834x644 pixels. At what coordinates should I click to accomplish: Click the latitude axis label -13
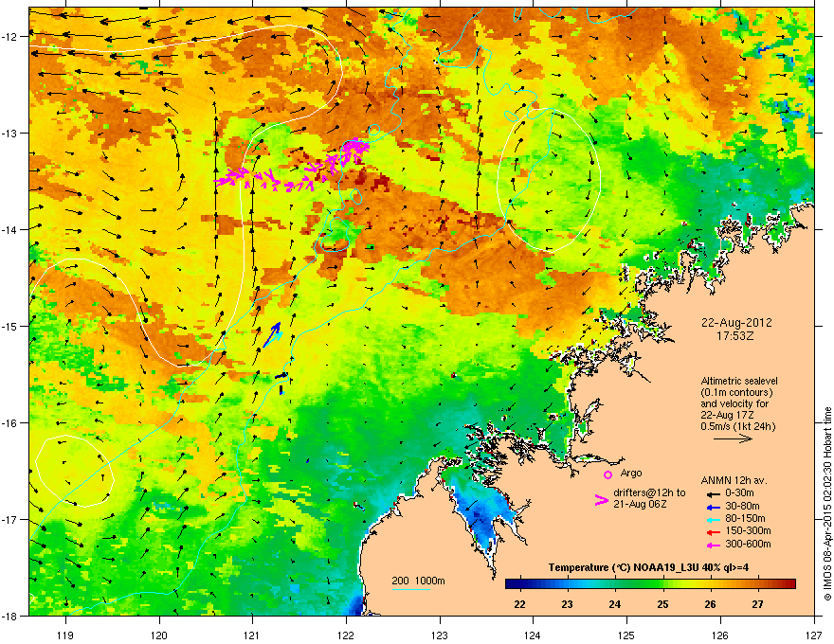point(9,133)
